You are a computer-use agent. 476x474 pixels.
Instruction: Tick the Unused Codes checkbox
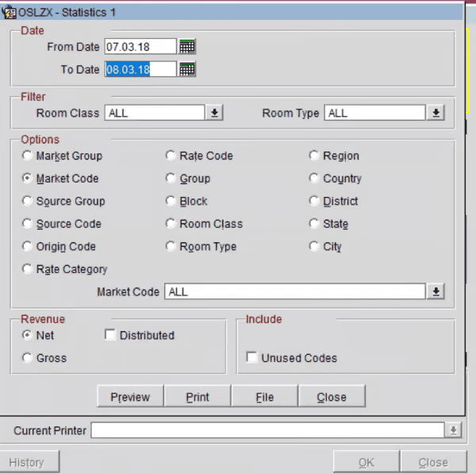(252, 358)
